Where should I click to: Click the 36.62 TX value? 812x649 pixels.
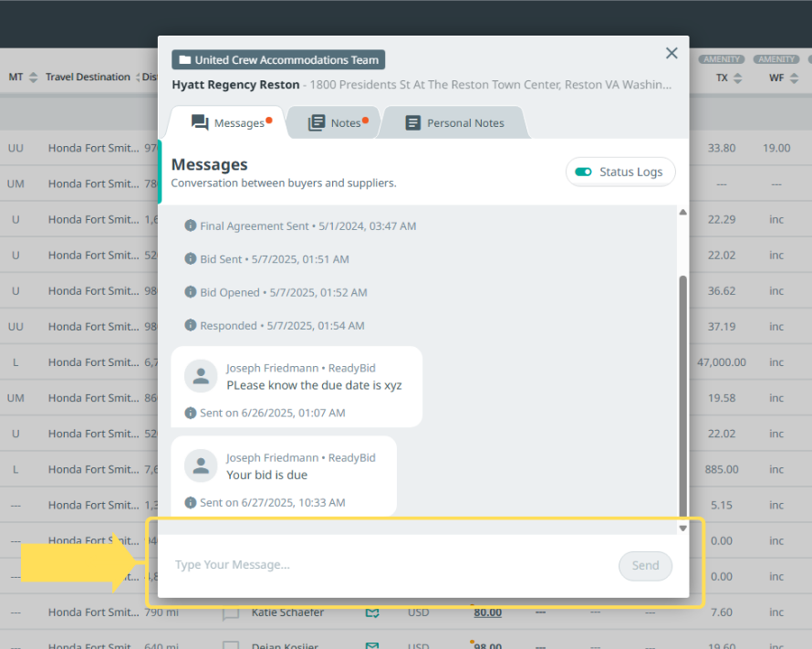[722, 290]
